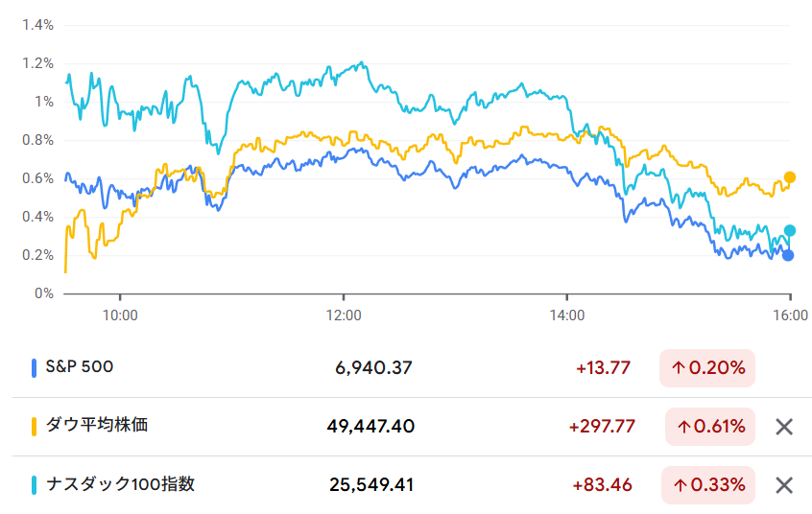Screen dimensions: 812x514
Task: Remove ナスダック100指数 from the comparison
Action: [784, 485]
